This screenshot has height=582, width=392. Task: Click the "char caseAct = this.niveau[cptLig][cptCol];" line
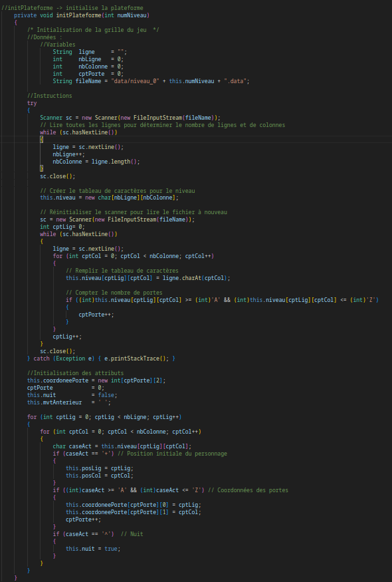click(122, 446)
